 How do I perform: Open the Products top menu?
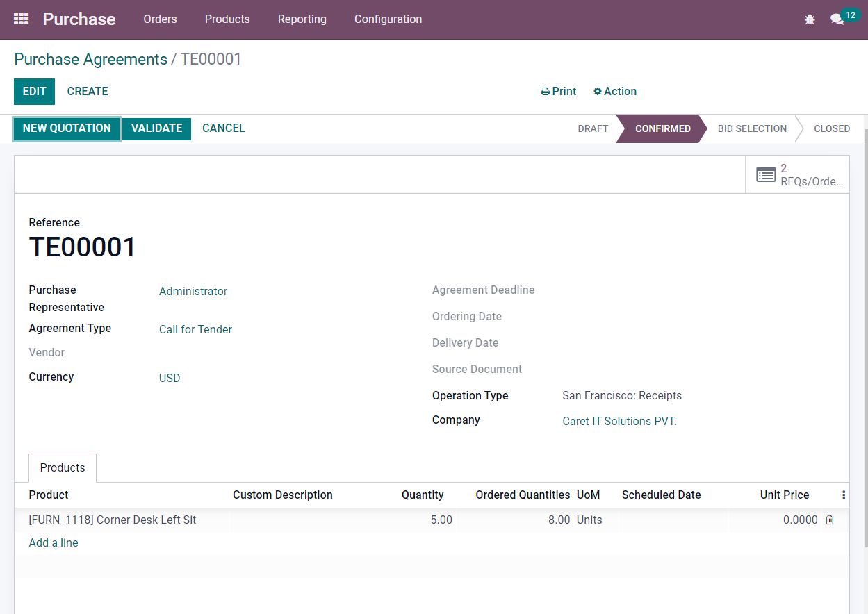pos(227,19)
